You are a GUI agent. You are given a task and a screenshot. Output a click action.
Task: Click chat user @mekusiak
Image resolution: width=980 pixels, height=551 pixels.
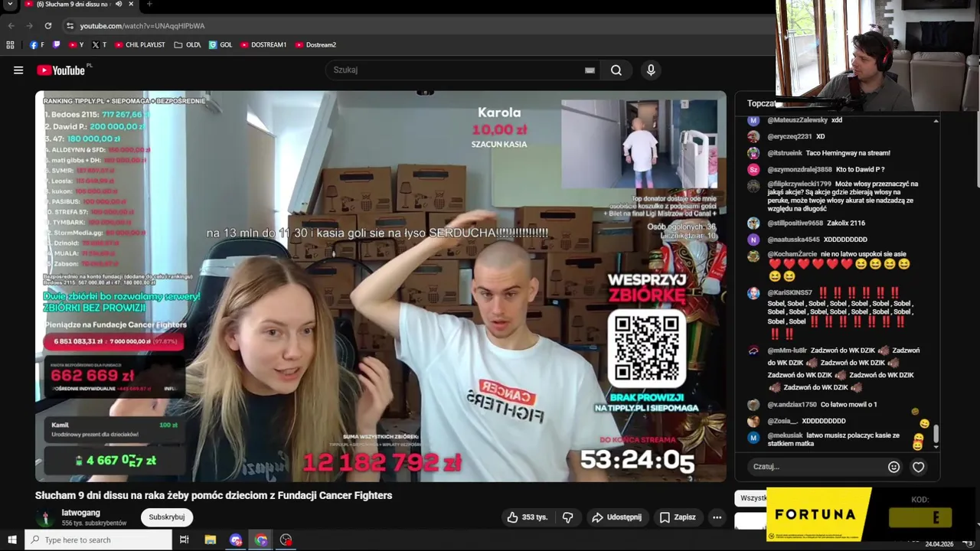pos(785,435)
